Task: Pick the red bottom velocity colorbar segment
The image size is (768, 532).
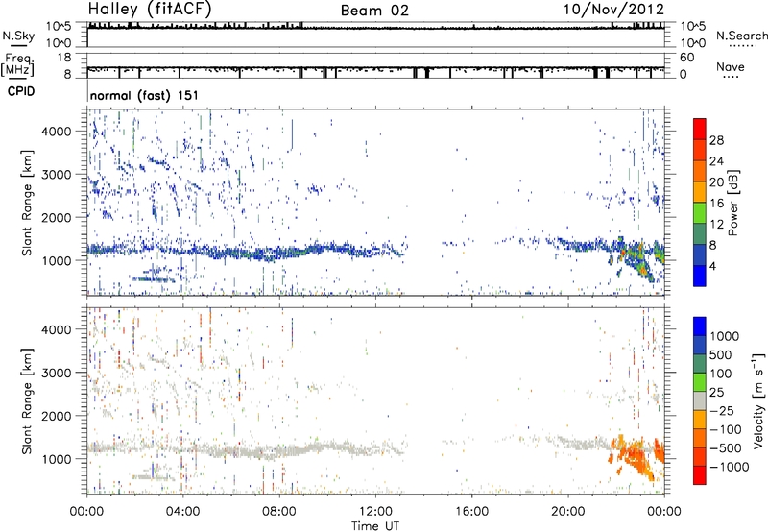Action: pos(700,475)
